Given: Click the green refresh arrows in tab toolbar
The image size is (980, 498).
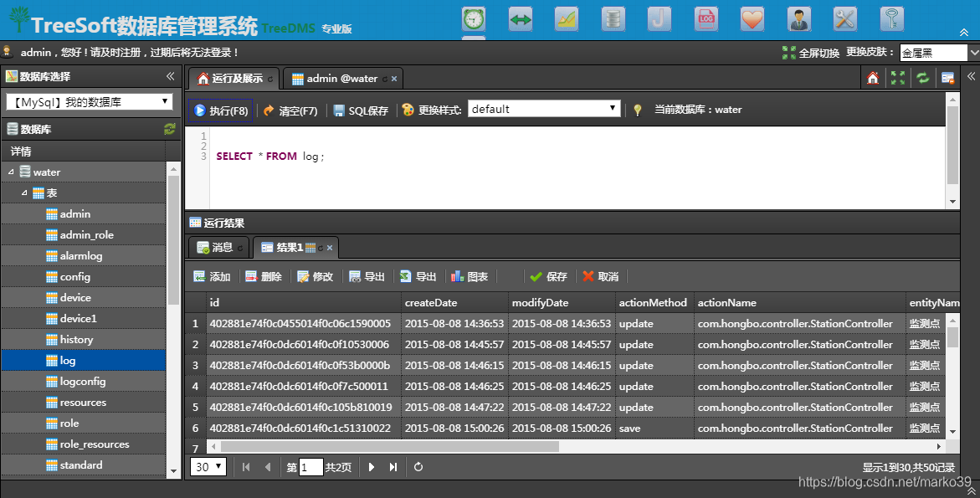Looking at the screenshot, I should 923,78.
